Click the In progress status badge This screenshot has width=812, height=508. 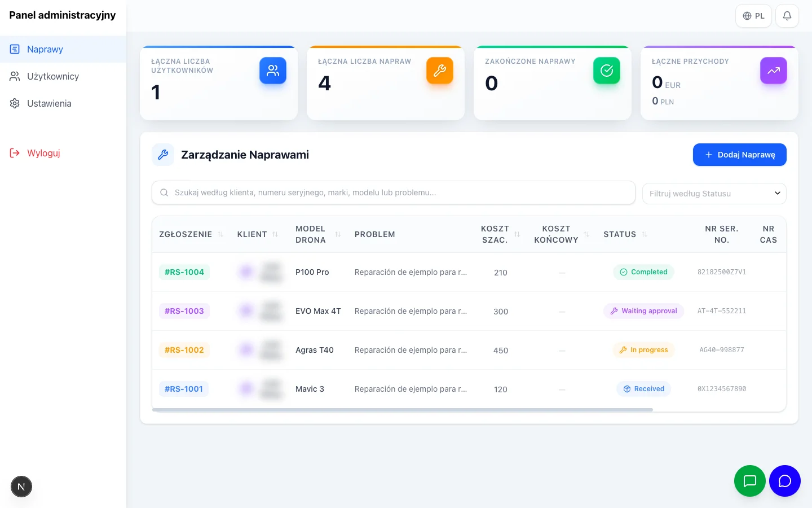pos(643,350)
